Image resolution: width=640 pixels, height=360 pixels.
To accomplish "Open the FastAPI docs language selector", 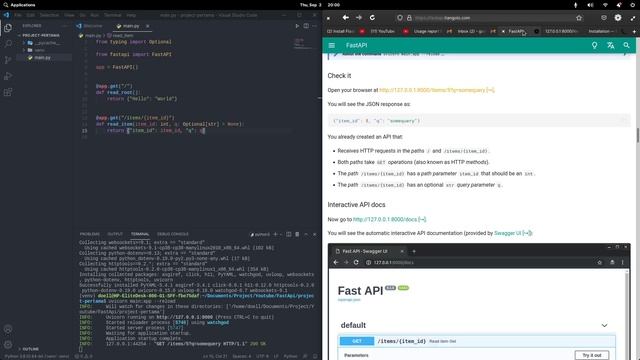I will [x=610, y=45].
